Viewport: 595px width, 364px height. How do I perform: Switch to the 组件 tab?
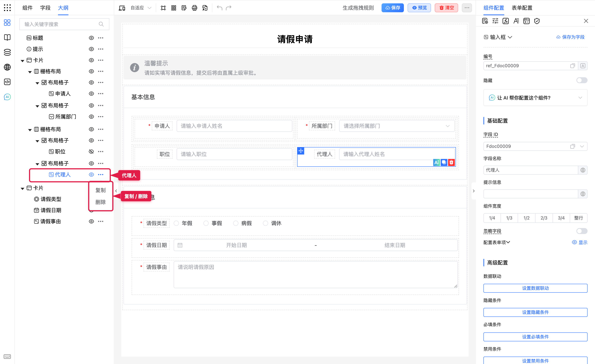tap(28, 8)
